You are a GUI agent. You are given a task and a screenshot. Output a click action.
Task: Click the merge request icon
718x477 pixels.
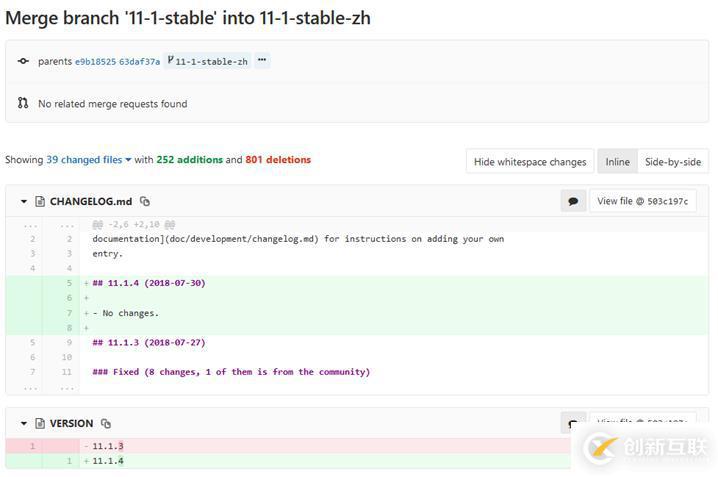pyautogui.click(x=23, y=103)
